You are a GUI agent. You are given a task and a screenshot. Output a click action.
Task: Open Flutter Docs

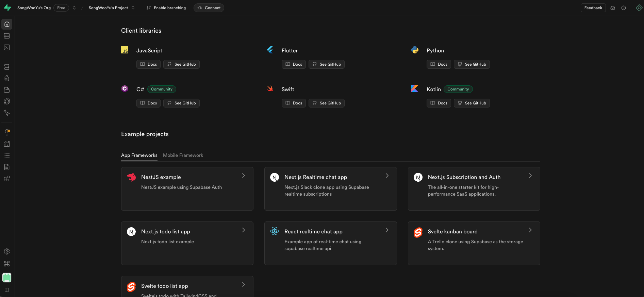294,64
